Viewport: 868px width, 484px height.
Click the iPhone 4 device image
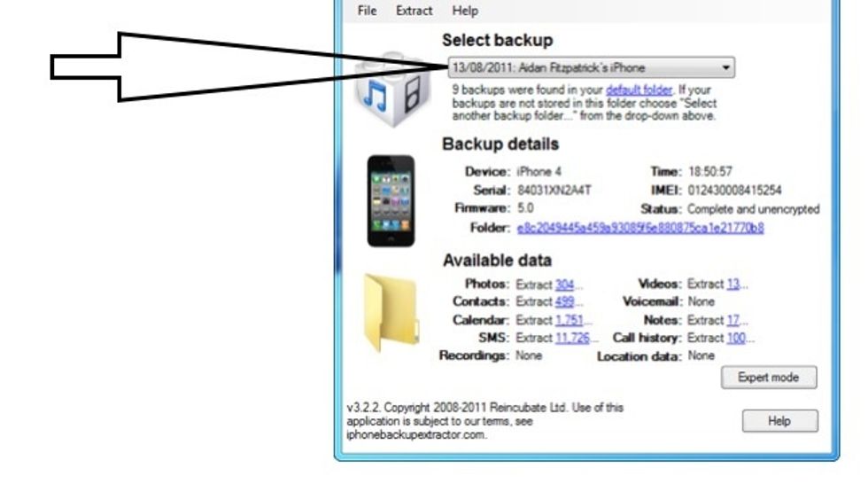(391, 200)
